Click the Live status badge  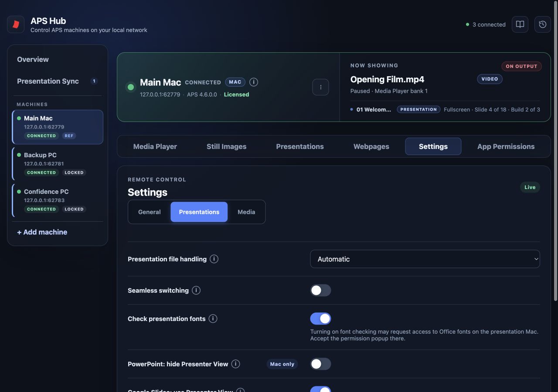pos(530,187)
